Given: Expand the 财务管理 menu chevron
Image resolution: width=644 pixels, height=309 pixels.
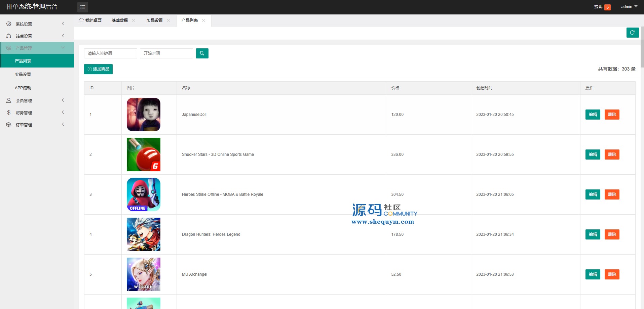Looking at the screenshot, I should [x=63, y=112].
